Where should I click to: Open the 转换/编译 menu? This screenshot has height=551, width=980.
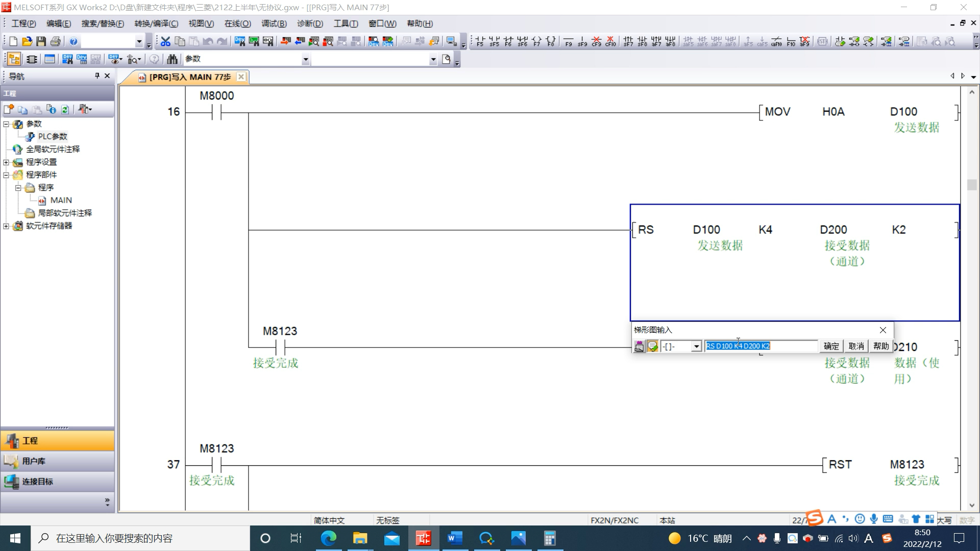tap(156, 23)
